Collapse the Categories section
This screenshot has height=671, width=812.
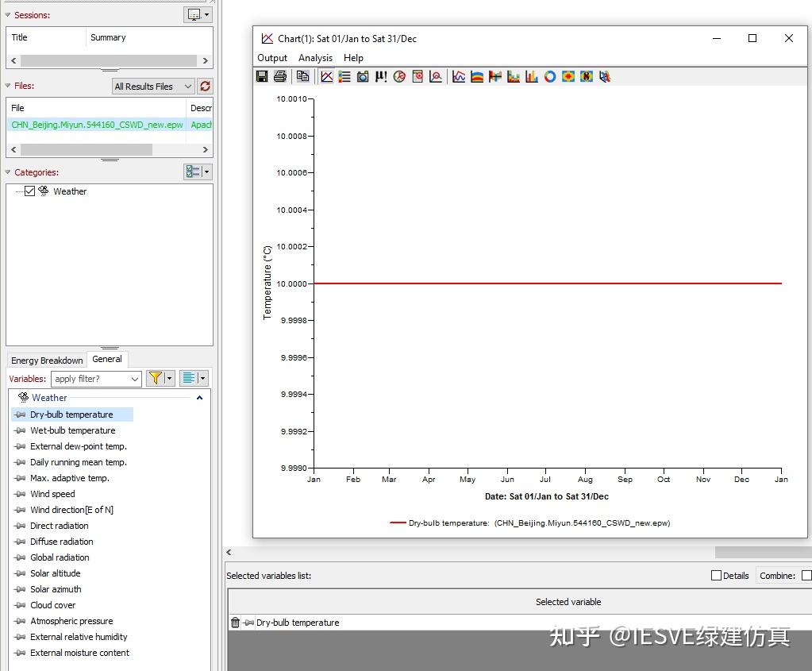tap(8, 172)
